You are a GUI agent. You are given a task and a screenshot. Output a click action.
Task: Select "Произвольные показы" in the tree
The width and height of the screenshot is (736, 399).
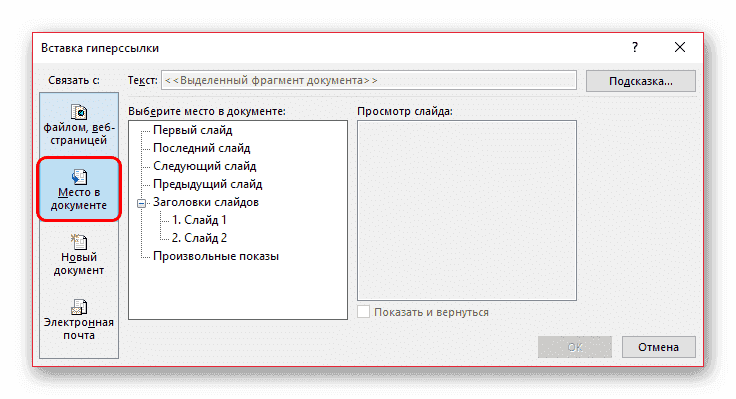click(x=216, y=256)
